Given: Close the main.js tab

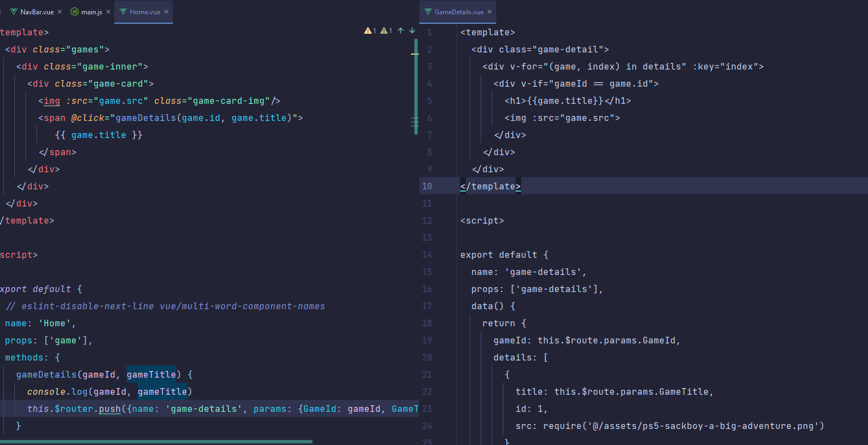Looking at the screenshot, I should [108, 12].
